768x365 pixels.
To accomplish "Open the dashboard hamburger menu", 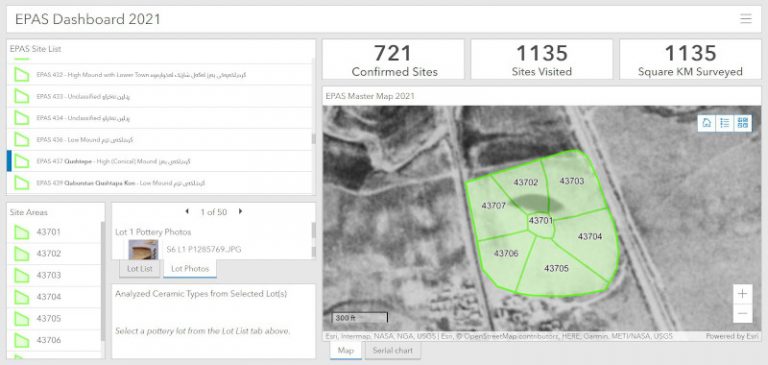I will (745, 19).
